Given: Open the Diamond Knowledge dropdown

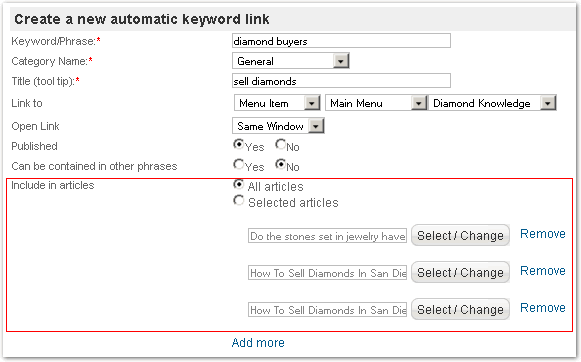Looking at the screenshot, I should pyautogui.click(x=492, y=103).
